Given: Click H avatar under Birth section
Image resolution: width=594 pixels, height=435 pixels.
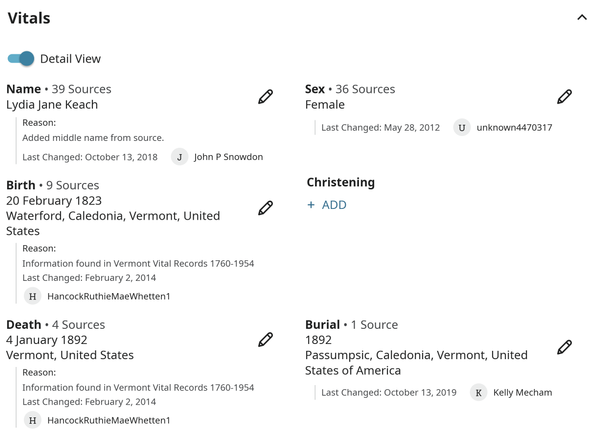Looking at the screenshot, I should (33, 296).
